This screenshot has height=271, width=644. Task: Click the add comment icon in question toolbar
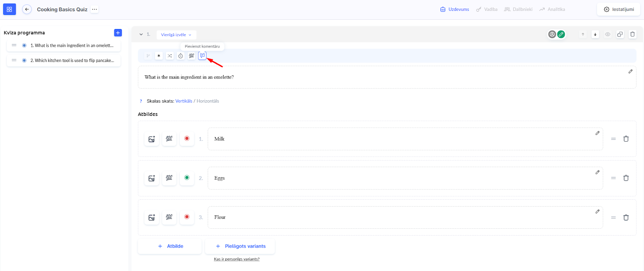tap(202, 56)
